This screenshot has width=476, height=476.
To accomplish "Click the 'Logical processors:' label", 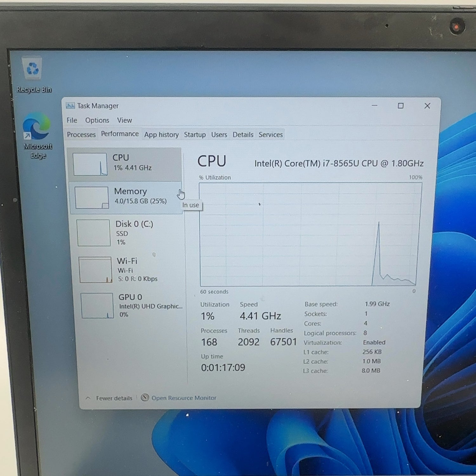I will point(330,333).
